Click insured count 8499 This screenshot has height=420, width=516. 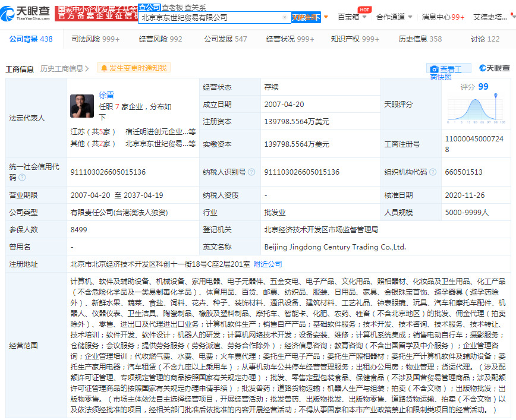[78, 229]
